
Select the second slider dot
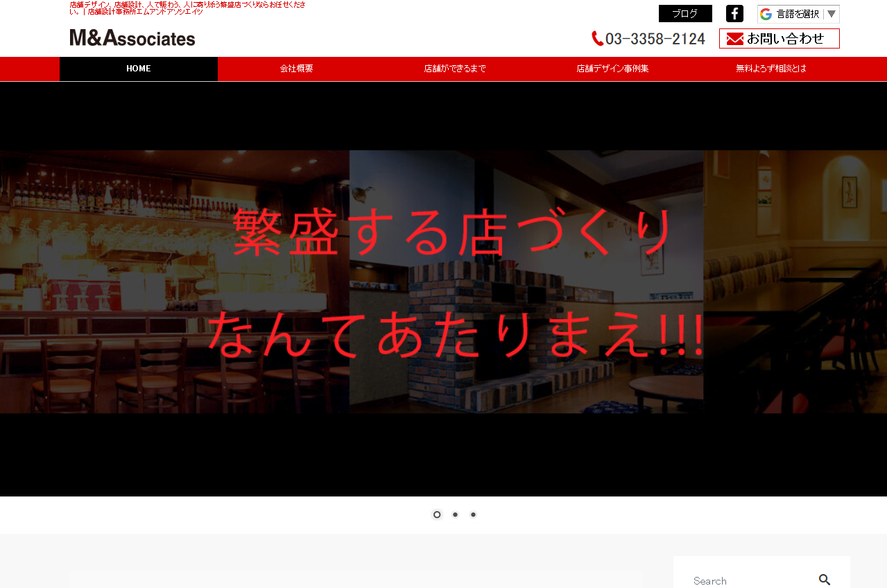coord(455,514)
